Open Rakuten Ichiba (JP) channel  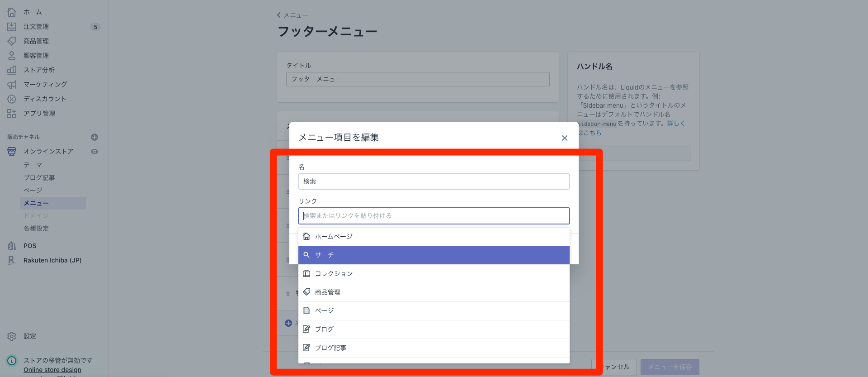[x=52, y=260]
